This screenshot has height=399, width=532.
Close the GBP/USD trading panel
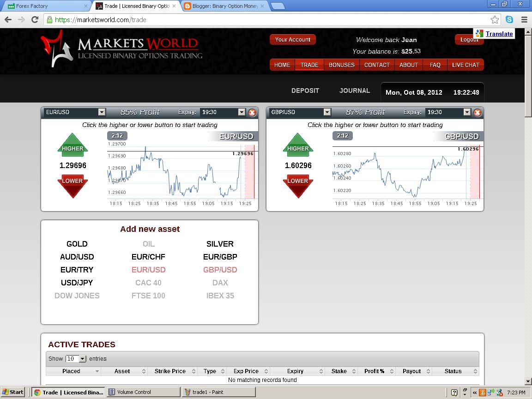478,113
